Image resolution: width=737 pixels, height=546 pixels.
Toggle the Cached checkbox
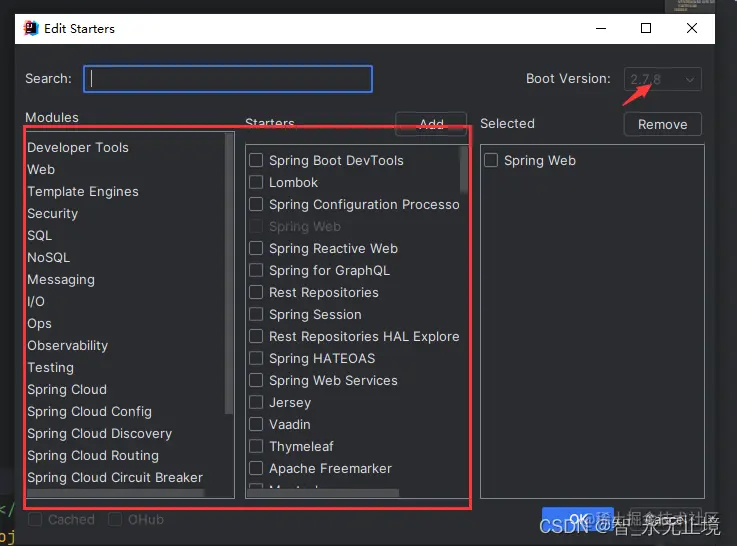tap(35, 520)
